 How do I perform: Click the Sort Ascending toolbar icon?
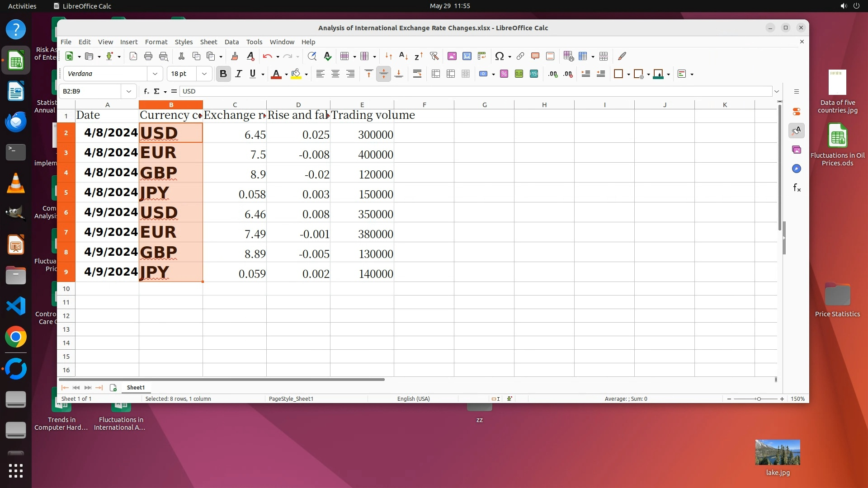pyautogui.click(x=403, y=56)
